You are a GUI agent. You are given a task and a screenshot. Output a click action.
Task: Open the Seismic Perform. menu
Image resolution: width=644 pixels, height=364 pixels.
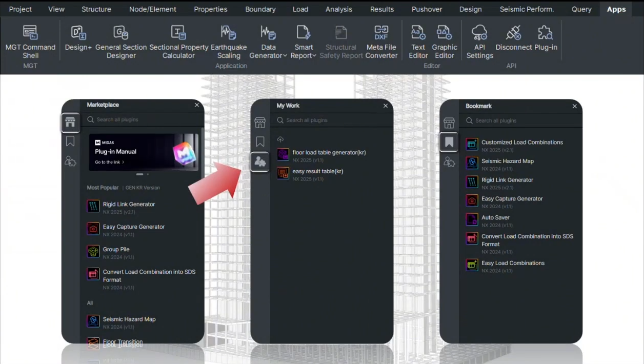527,9
